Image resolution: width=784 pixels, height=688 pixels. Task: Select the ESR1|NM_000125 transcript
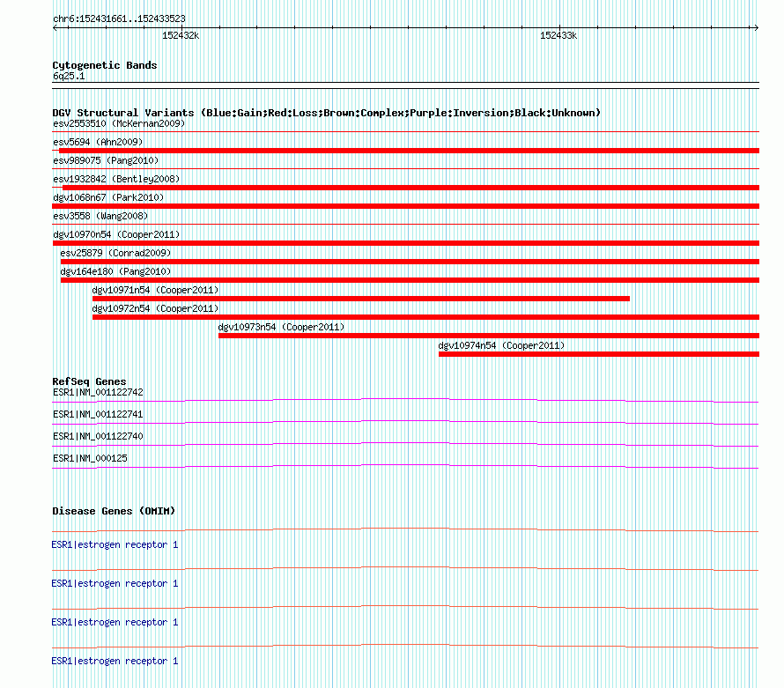(x=90, y=458)
